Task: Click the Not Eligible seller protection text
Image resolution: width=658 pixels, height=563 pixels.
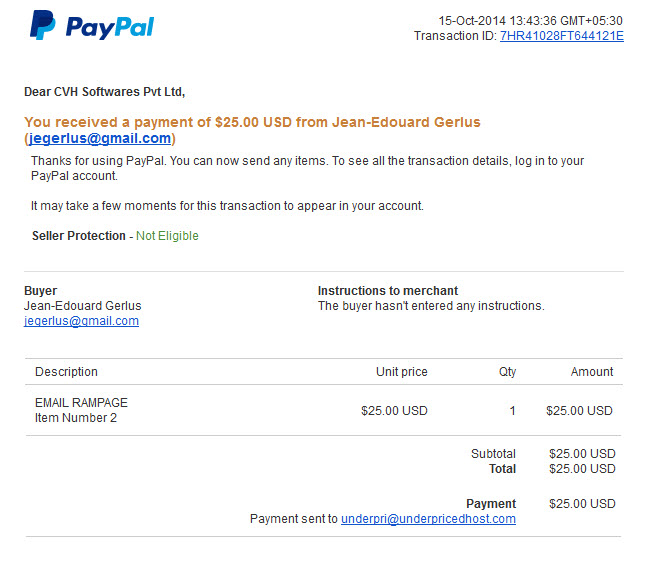Action: [167, 236]
